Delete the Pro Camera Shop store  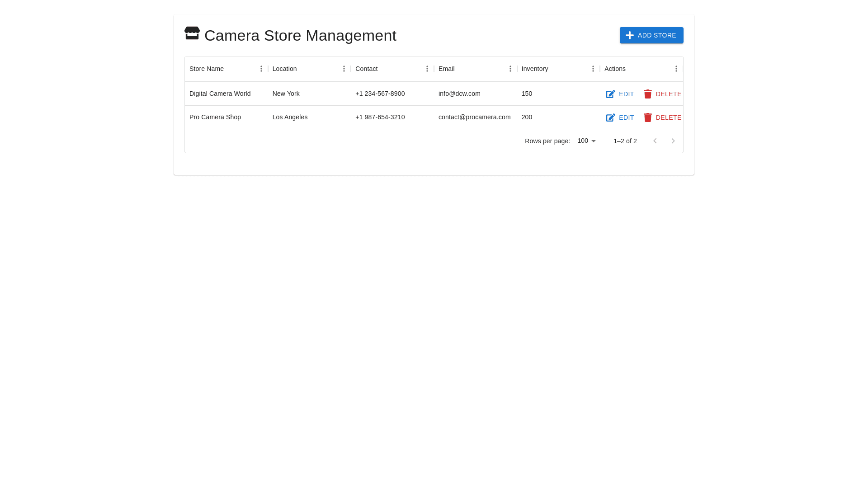click(662, 117)
